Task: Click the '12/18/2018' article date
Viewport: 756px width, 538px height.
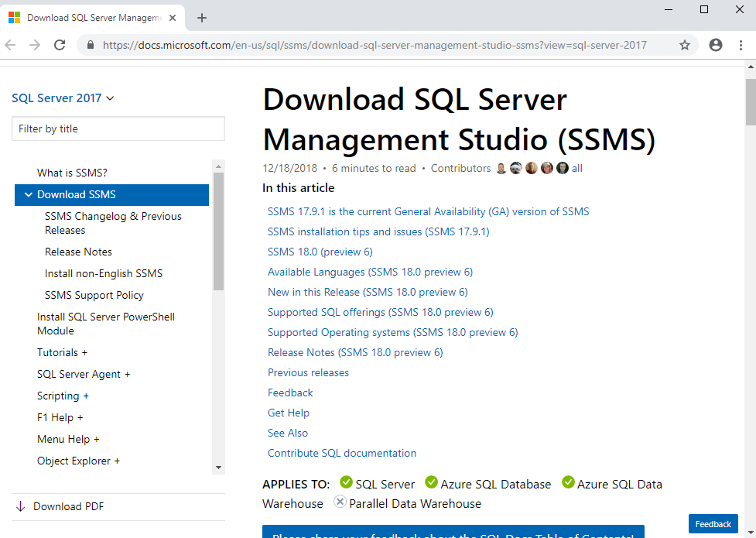Action: [289, 169]
